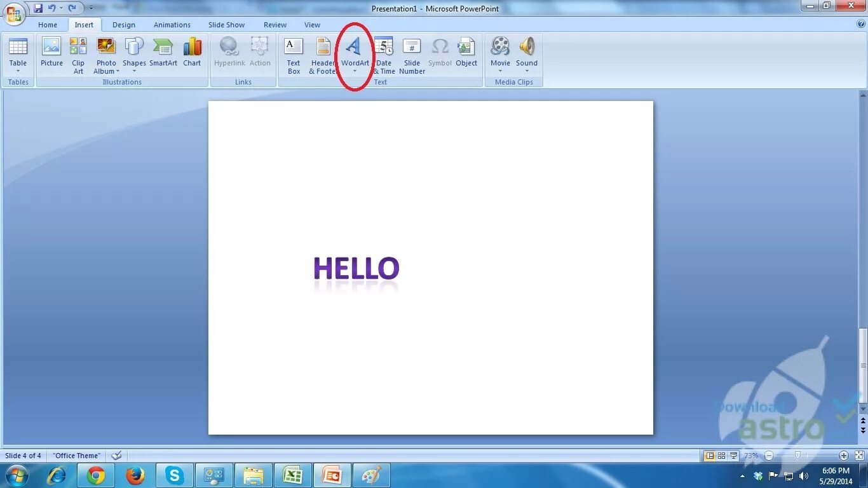Redo the last action
Viewport: 868px width, 488px height.
(72, 8)
